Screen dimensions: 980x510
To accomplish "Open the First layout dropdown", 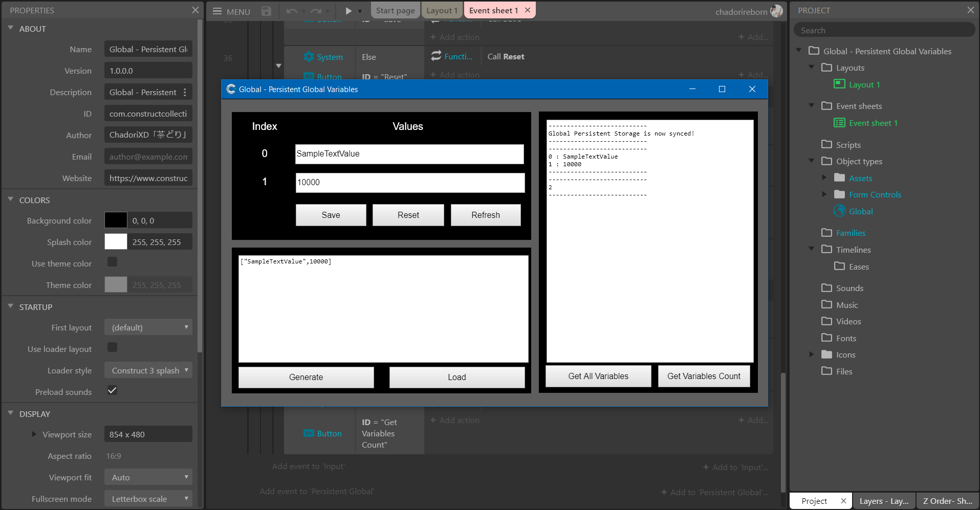I will coord(148,327).
